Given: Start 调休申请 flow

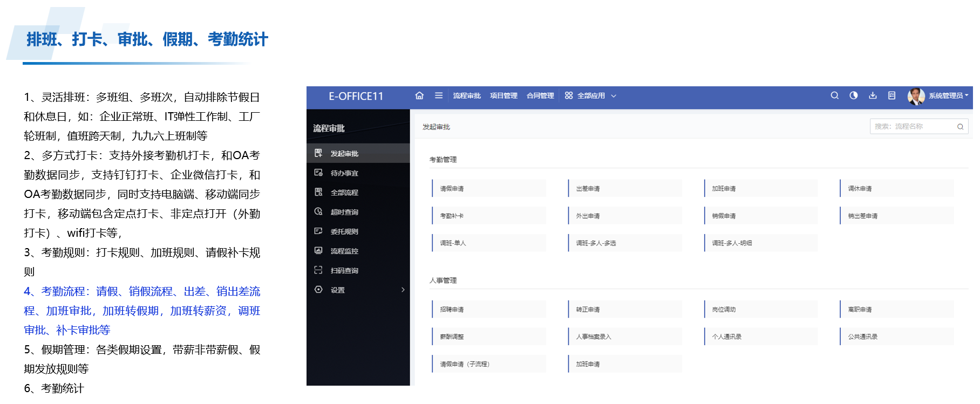Looking at the screenshot, I should point(897,188).
